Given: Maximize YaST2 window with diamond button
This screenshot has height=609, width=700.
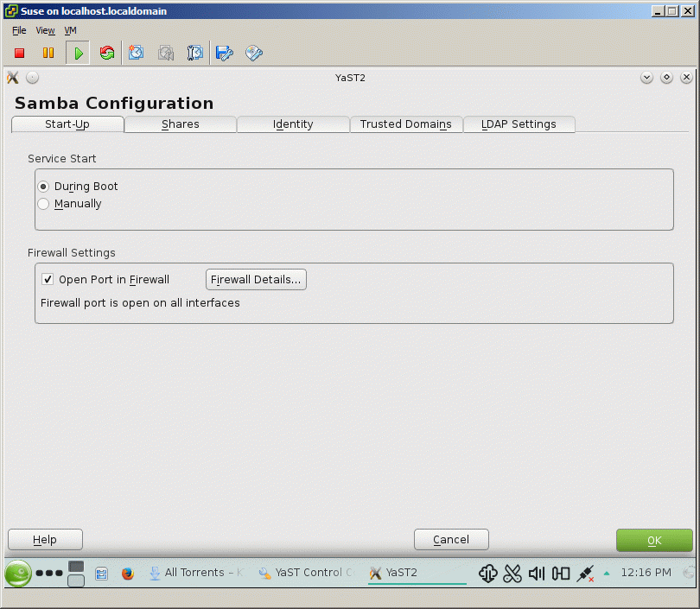Looking at the screenshot, I should (x=666, y=78).
